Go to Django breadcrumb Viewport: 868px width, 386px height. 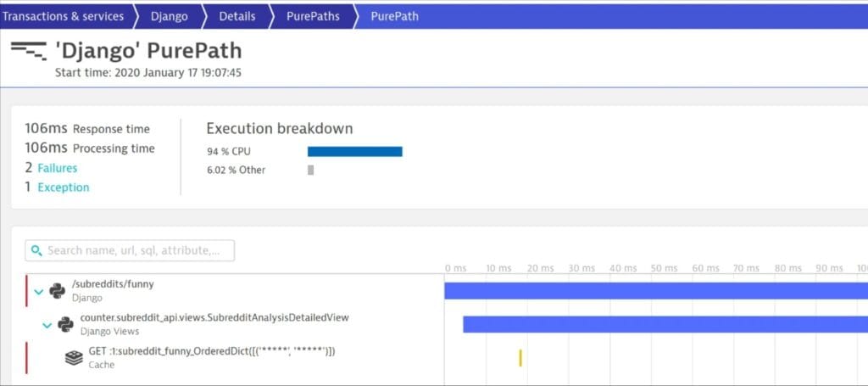pos(169,17)
